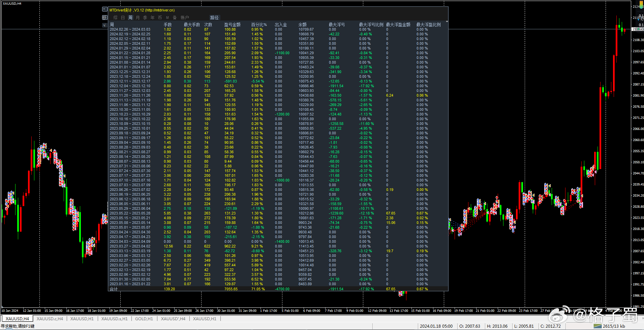This screenshot has height=330, width=644.
Task: Click the 盈亏金额 column header
Action: coord(232,25)
